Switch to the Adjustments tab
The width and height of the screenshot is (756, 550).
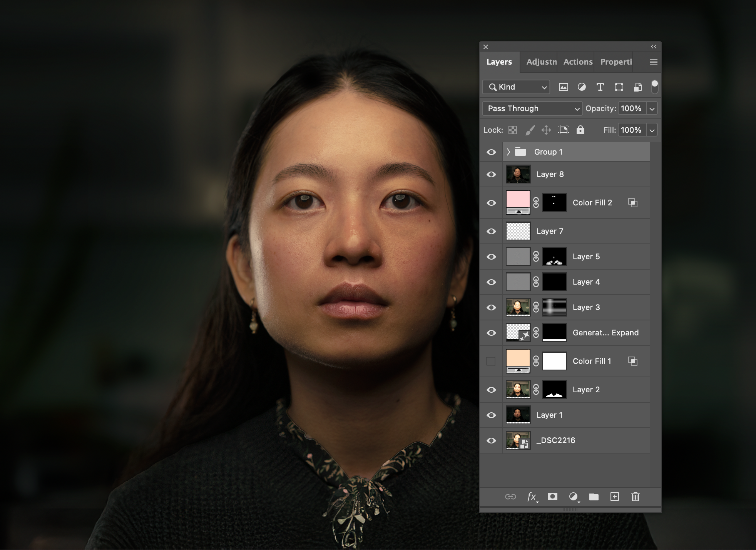click(x=541, y=62)
